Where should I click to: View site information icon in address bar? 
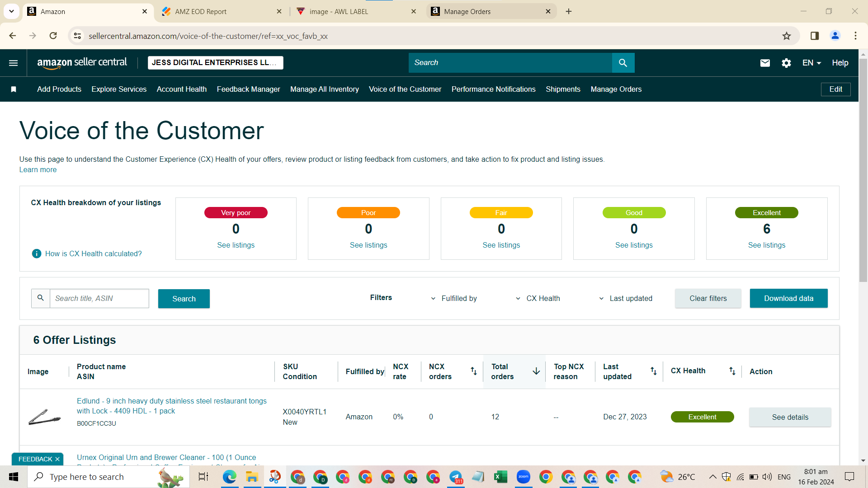pos(77,36)
